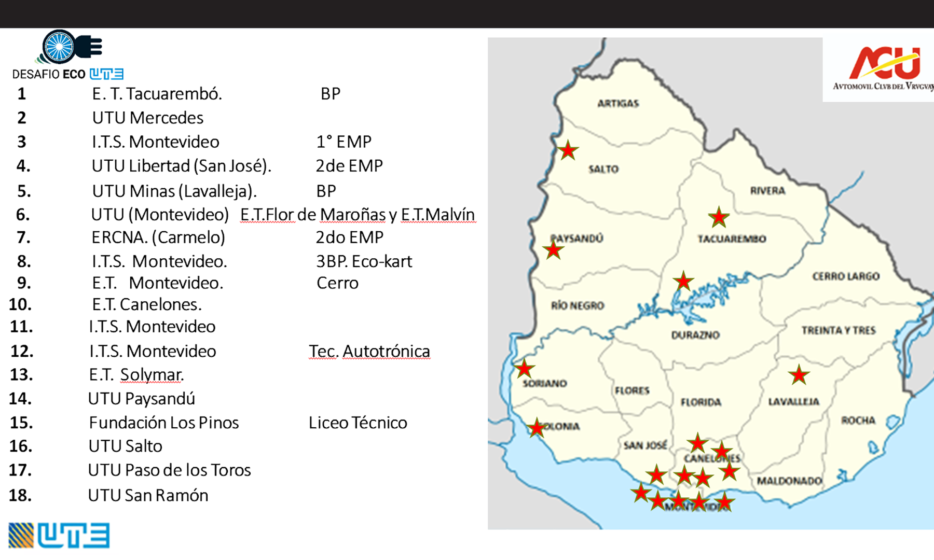Image resolution: width=934 pixels, height=560 pixels.
Task: Click the SORIANO label on map
Action: 545,384
